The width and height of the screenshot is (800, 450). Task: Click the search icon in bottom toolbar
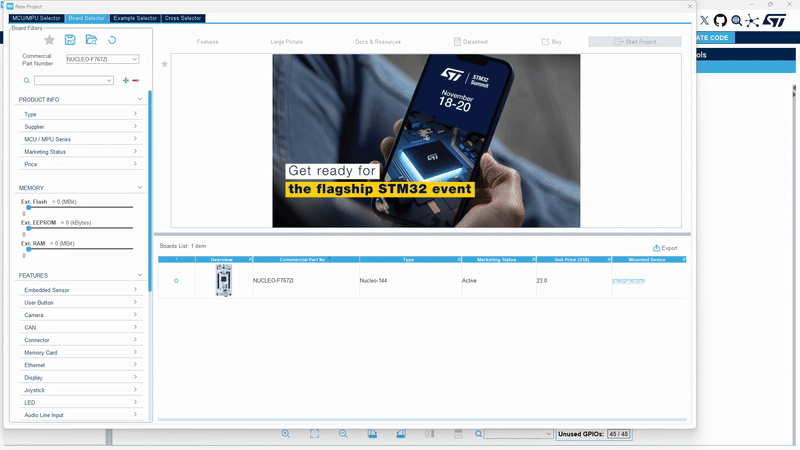[x=479, y=434]
